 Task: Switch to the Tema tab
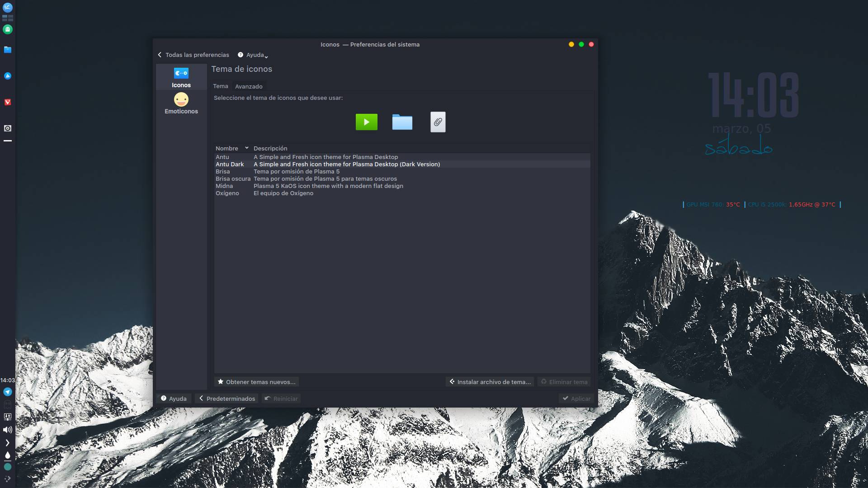(221, 86)
